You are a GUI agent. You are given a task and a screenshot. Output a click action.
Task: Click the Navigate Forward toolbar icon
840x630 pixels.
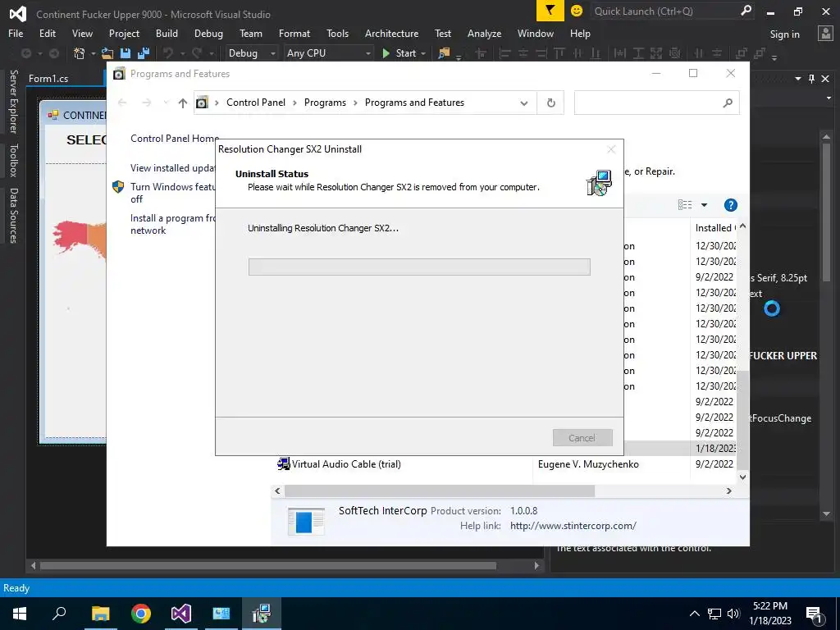click(54, 53)
